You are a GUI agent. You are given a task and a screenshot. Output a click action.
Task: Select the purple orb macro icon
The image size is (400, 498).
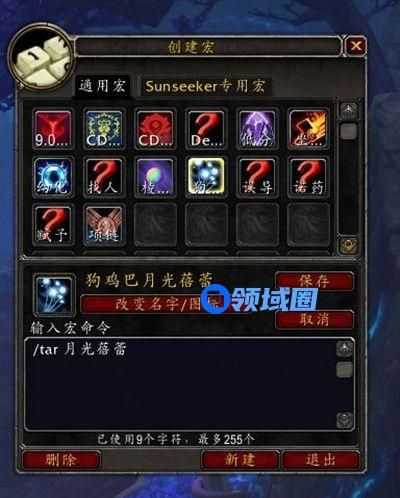point(155,176)
